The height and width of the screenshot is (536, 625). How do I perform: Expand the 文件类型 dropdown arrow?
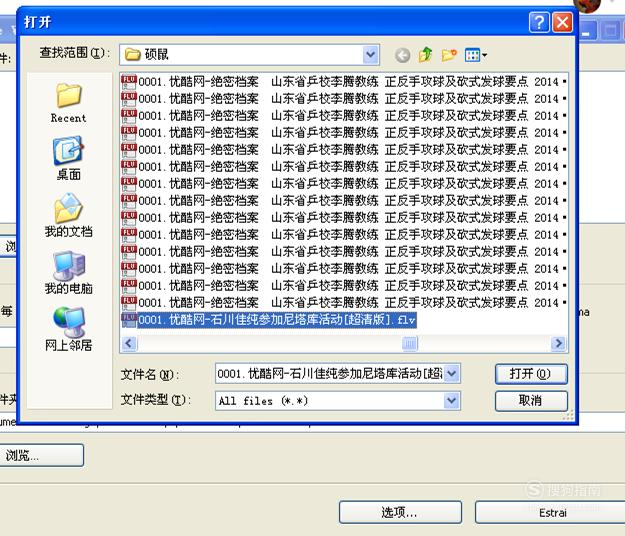tap(452, 401)
